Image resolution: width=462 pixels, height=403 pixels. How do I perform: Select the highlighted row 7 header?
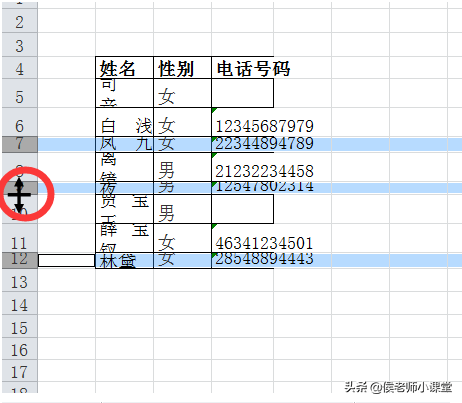click(20, 144)
